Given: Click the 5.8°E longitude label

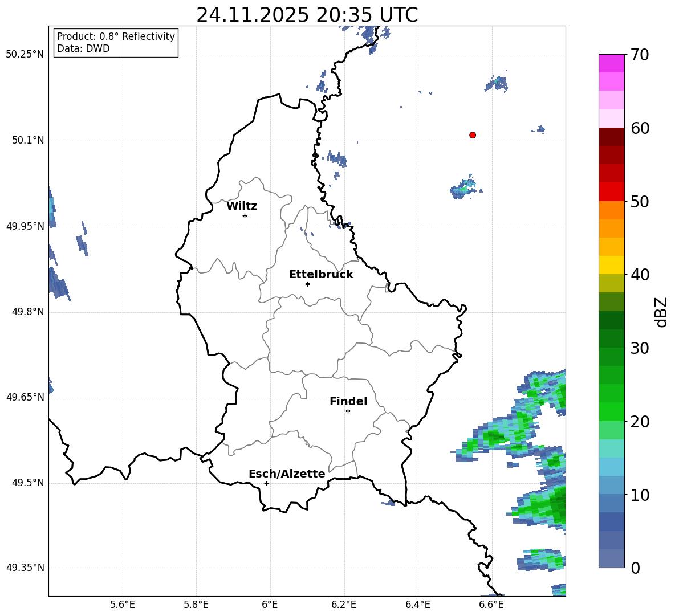Looking at the screenshot, I should [196, 605].
